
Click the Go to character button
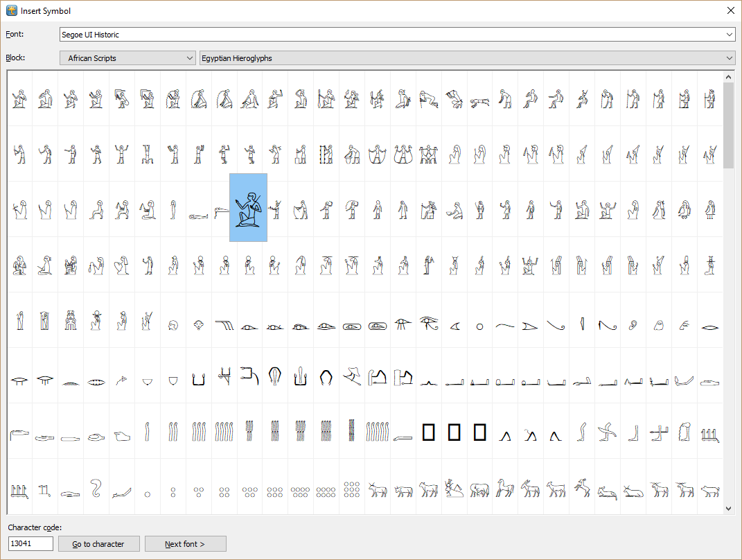click(98, 543)
